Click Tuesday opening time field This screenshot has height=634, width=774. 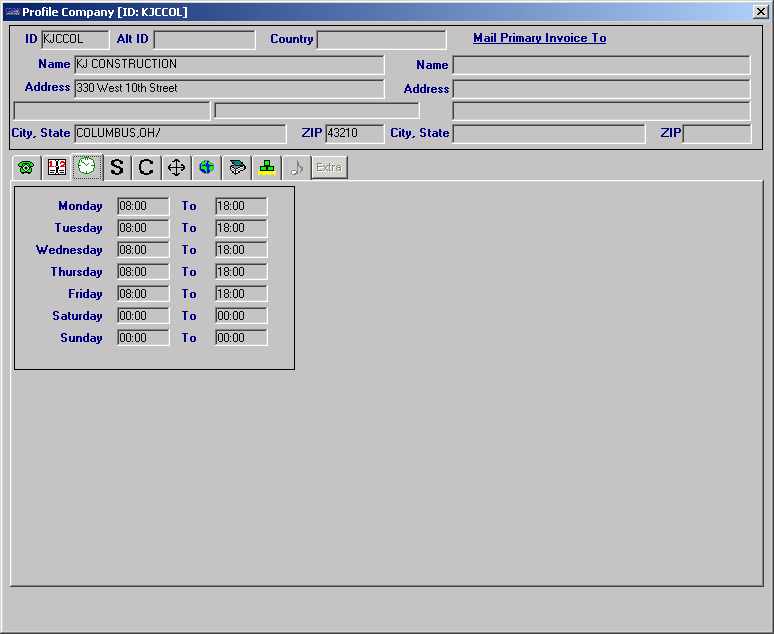tap(143, 228)
